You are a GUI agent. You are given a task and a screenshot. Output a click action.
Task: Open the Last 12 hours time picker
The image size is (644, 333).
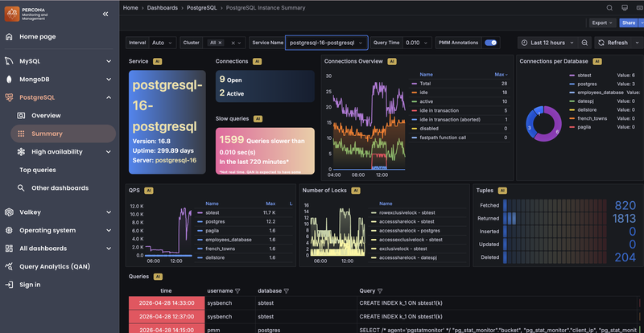(x=548, y=43)
